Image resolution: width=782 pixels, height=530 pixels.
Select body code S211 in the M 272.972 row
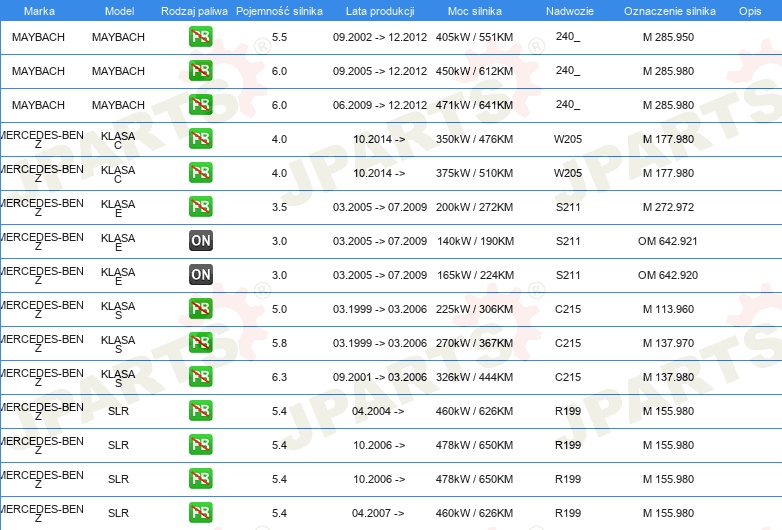pyautogui.click(x=568, y=207)
